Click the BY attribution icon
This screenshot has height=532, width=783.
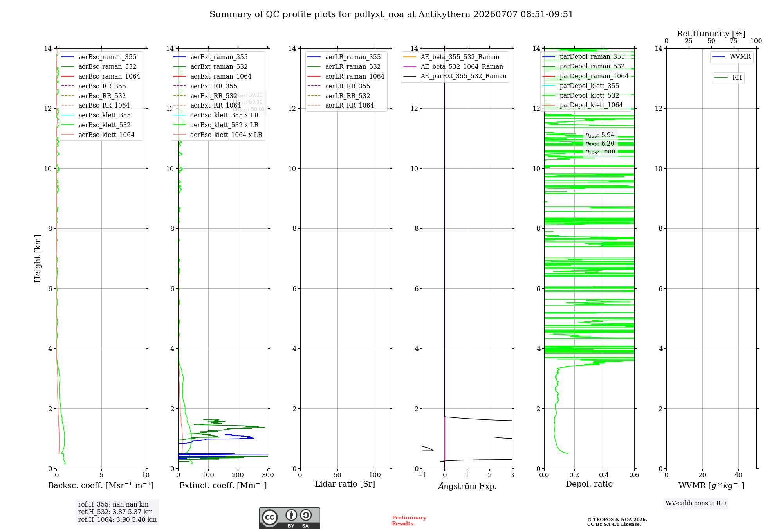pyautogui.click(x=291, y=515)
